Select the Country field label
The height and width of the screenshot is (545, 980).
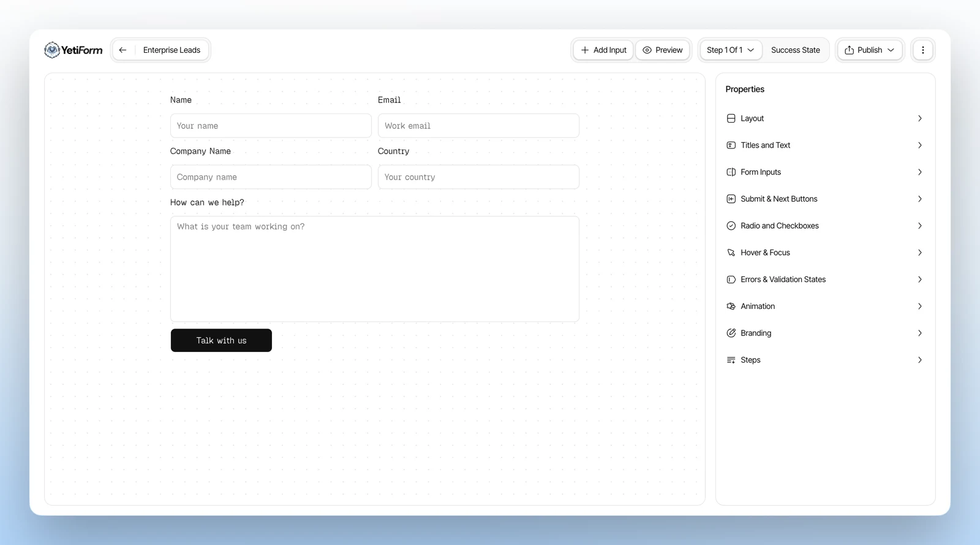pos(393,151)
